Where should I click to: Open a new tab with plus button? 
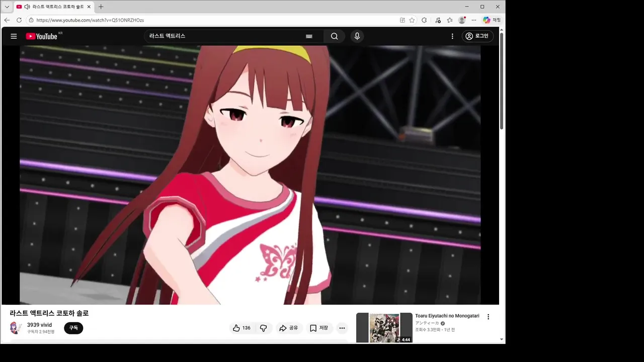[101, 7]
